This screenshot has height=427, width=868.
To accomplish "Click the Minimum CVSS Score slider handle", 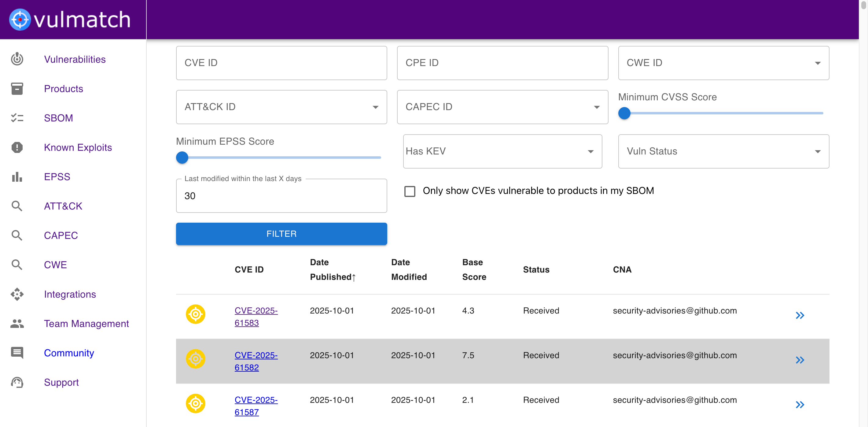I will coord(624,113).
